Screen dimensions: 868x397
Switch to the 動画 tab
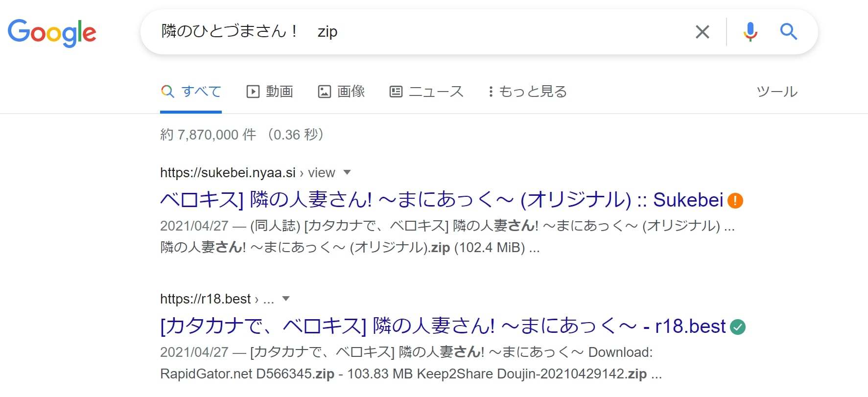270,92
